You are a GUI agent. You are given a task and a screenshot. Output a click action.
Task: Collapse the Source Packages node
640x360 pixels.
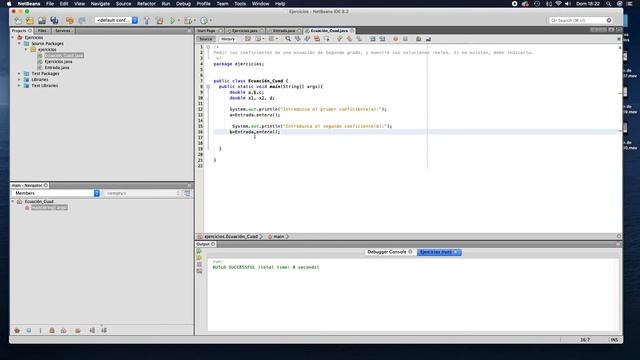[19, 43]
